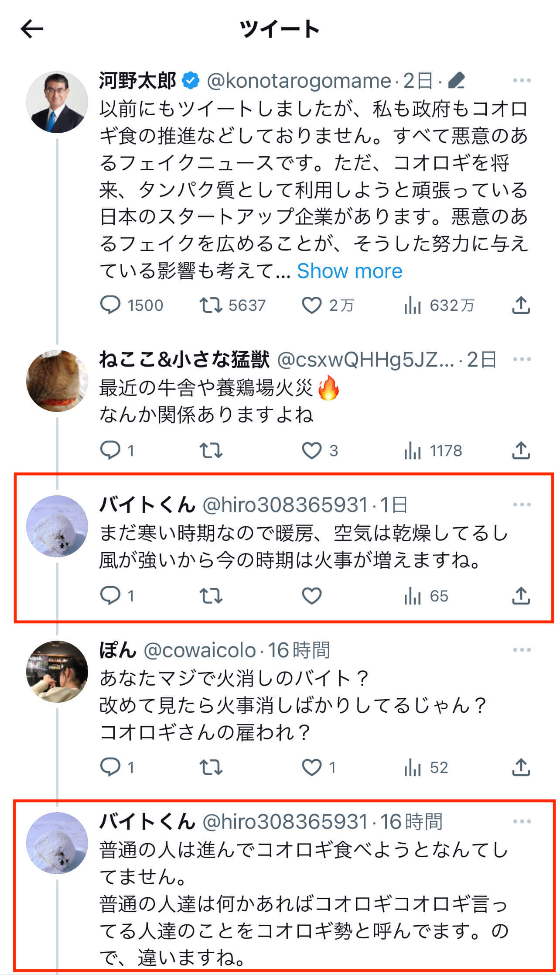The image size is (560, 975).
Task: Click Show more to expand tweet
Action: [349, 271]
